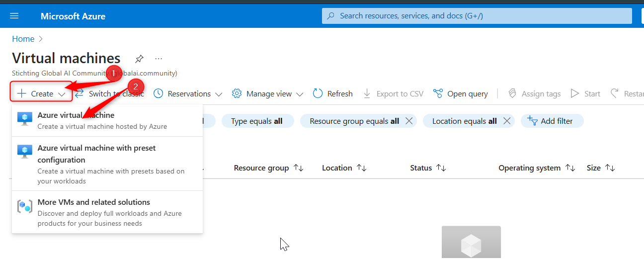Click the Virtual machines page heading

point(66,58)
